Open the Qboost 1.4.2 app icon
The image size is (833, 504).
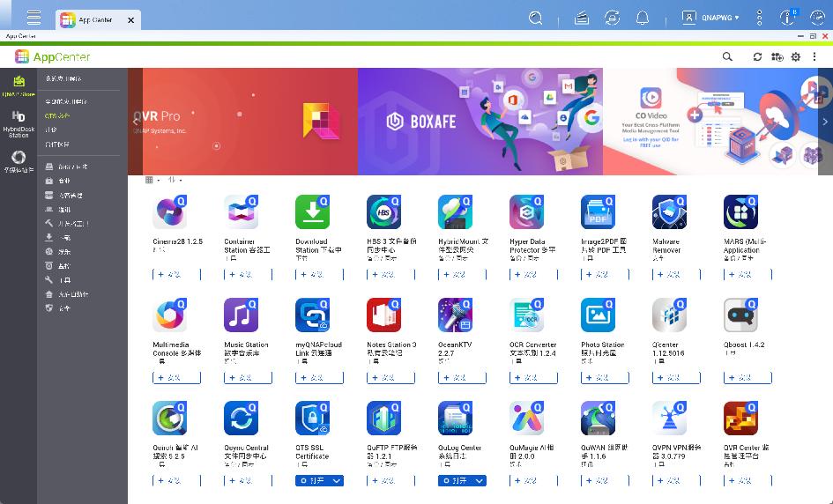tap(740, 315)
